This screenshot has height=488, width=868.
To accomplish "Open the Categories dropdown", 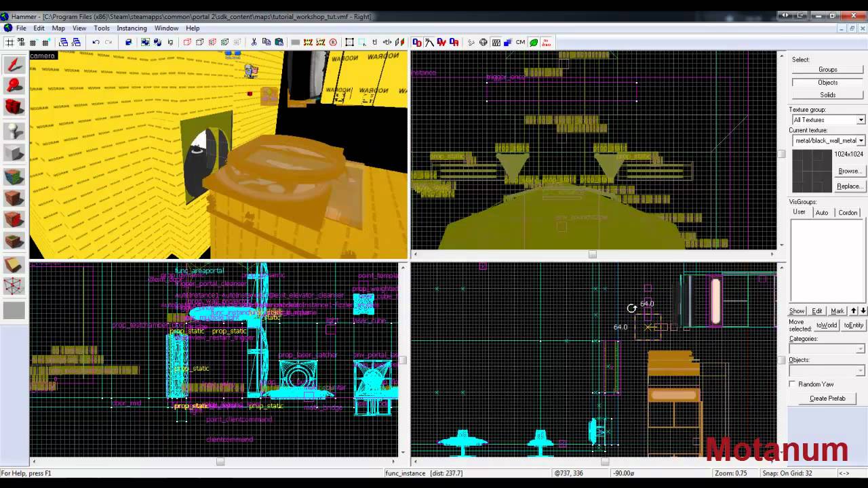I will click(827, 349).
